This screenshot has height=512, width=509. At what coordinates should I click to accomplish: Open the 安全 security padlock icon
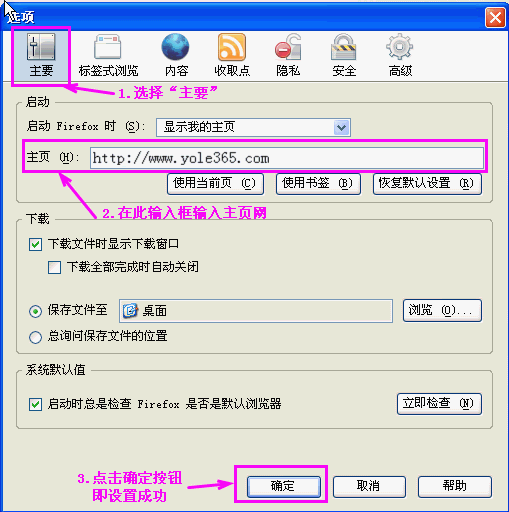(344, 47)
